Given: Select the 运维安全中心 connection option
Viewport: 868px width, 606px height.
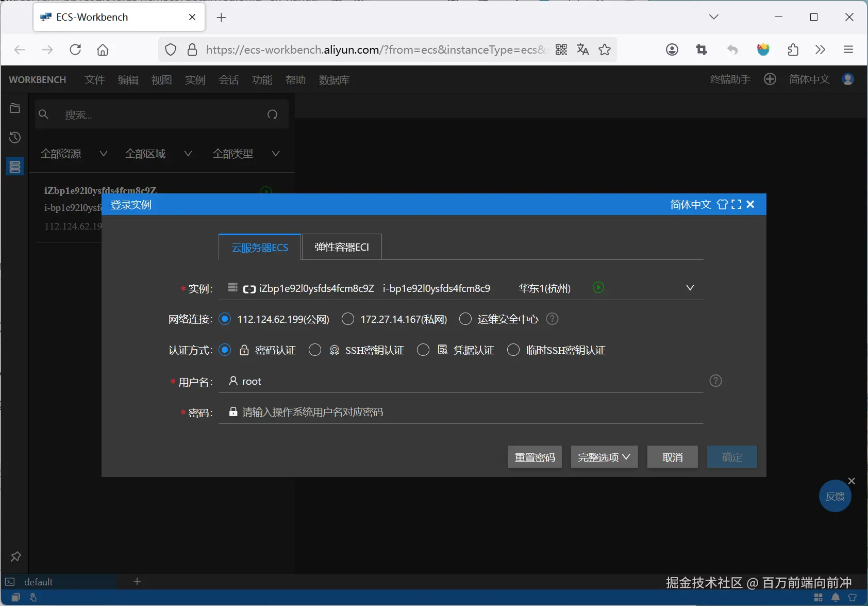Looking at the screenshot, I should tap(465, 319).
